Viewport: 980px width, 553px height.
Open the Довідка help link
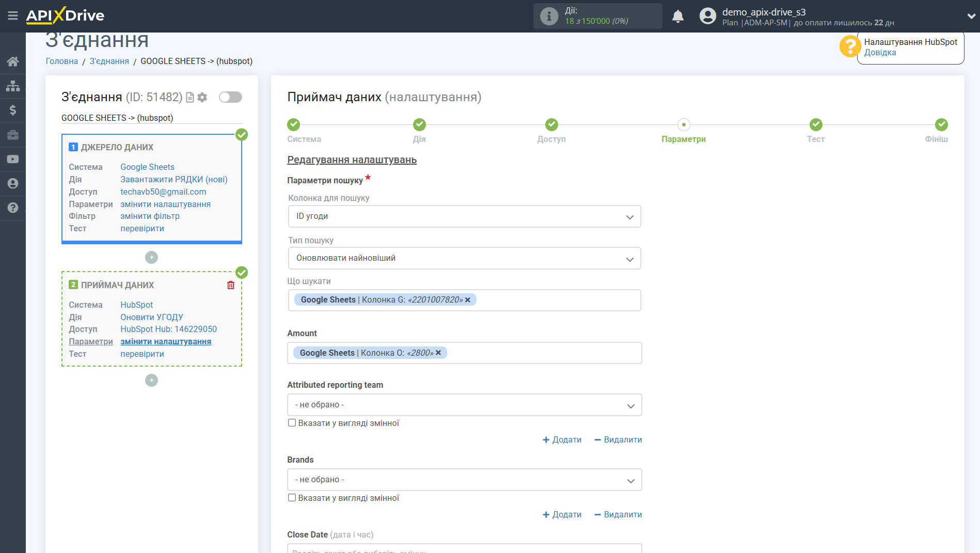pos(880,53)
